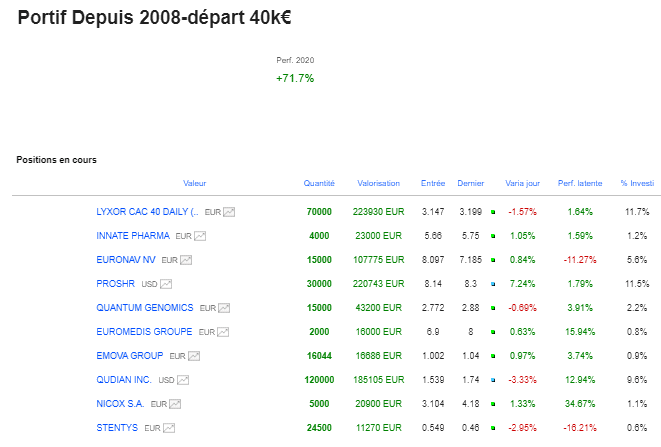Click the chart icon for PROSHR
Image resolution: width=661 pixels, height=447 pixels.
click(x=166, y=284)
